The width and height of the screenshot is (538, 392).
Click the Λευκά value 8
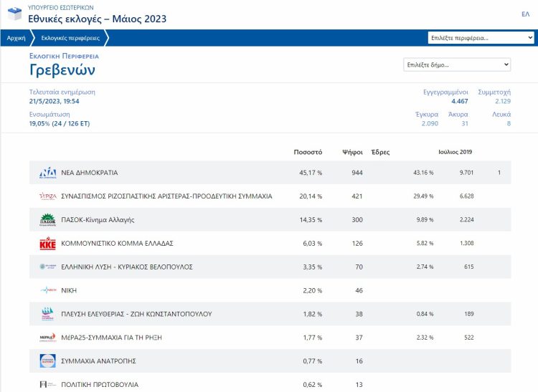[509, 123]
